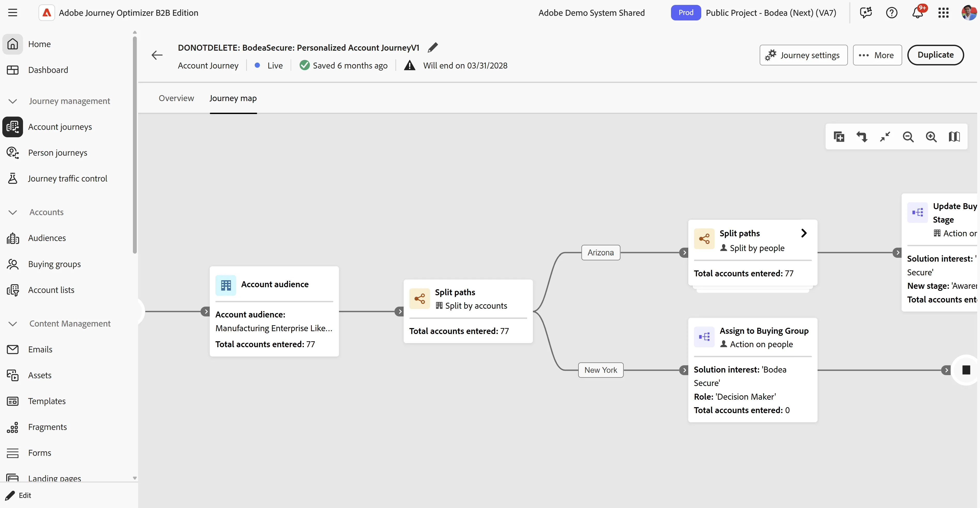980x508 pixels.
Task: Click the Journey settings button
Action: point(803,55)
